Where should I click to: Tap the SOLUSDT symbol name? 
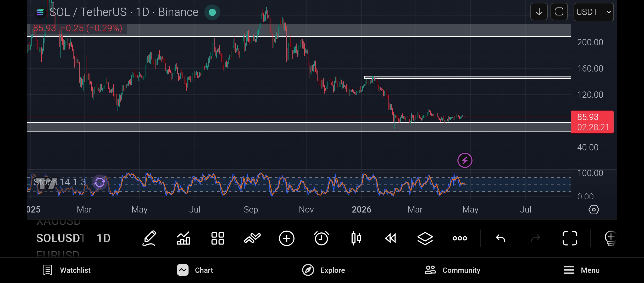(x=60, y=238)
